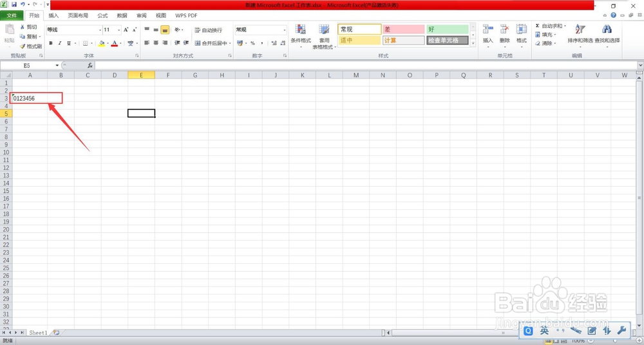Apply middle vertical alignment
Viewport: 644px width, 345px height.
coord(156,30)
